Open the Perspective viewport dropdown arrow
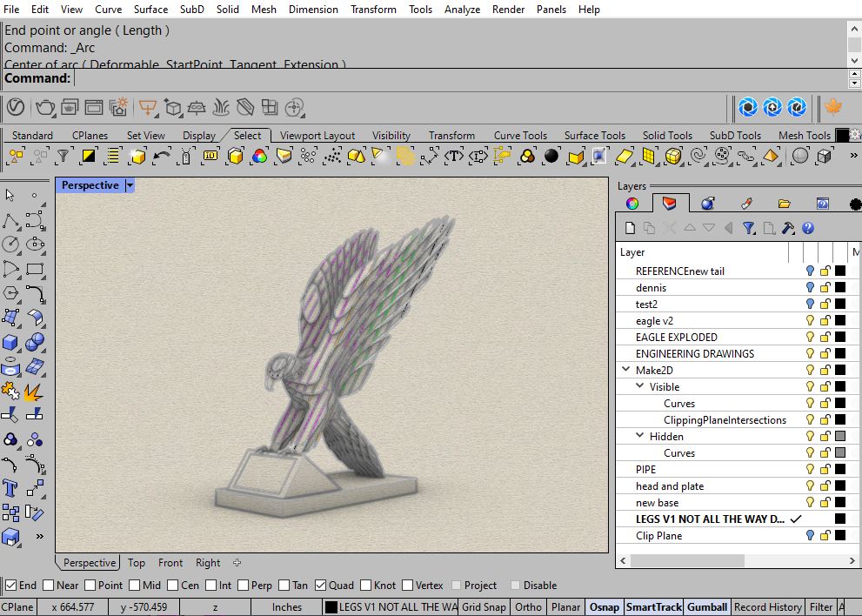Screen dimensions: 862x616 click(130, 185)
